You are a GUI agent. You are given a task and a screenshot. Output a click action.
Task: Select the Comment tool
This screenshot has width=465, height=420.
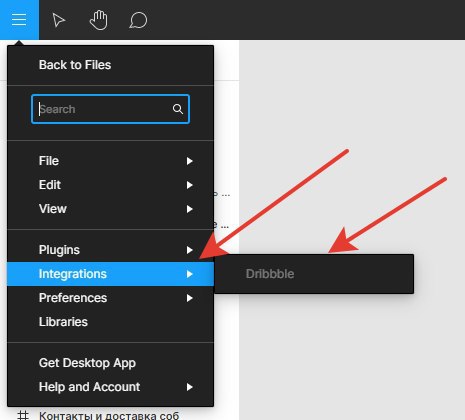tap(138, 20)
